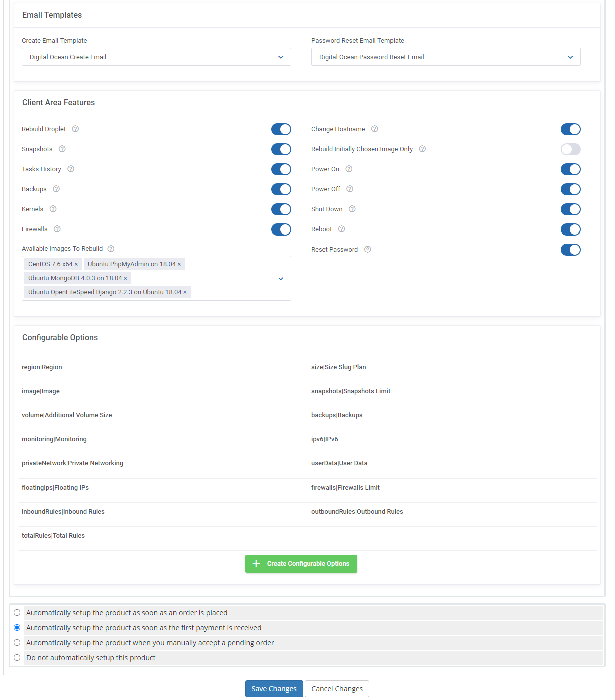The image size is (615, 700).
Task: Click the help icon next to Reset Password
Action: coord(367,249)
